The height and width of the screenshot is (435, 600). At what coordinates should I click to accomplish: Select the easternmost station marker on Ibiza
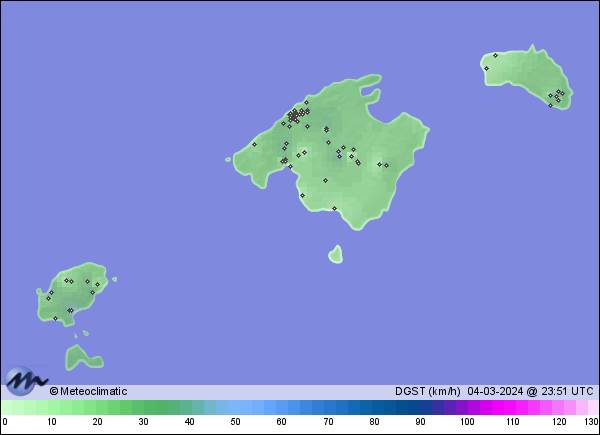coord(97,285)
